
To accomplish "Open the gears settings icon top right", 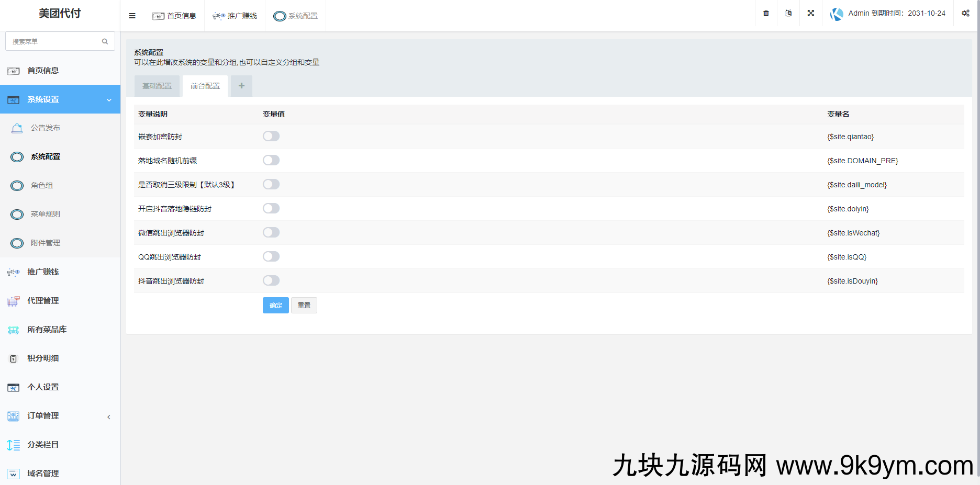I will [x=966, y=13].
